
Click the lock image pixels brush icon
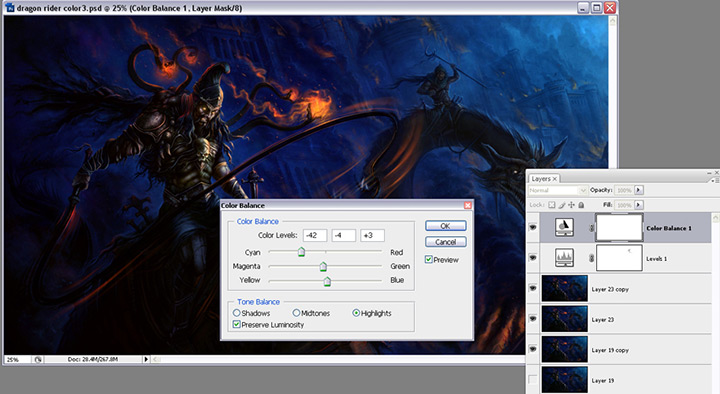click(x=562, y=205)
